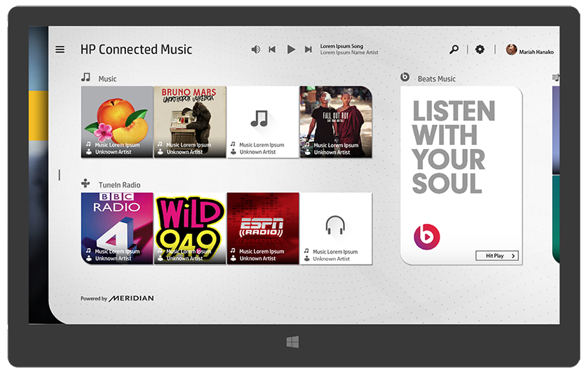Open the Music section heading

107,79
